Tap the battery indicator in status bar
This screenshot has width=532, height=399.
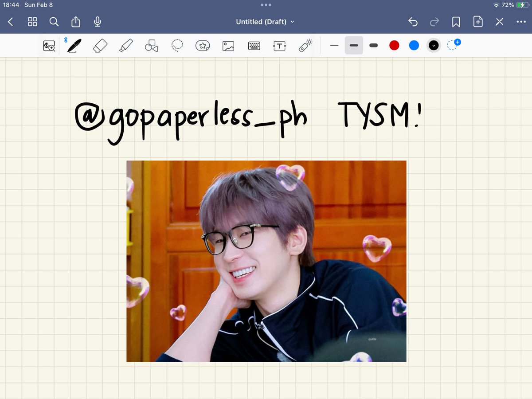click(522, 5)
